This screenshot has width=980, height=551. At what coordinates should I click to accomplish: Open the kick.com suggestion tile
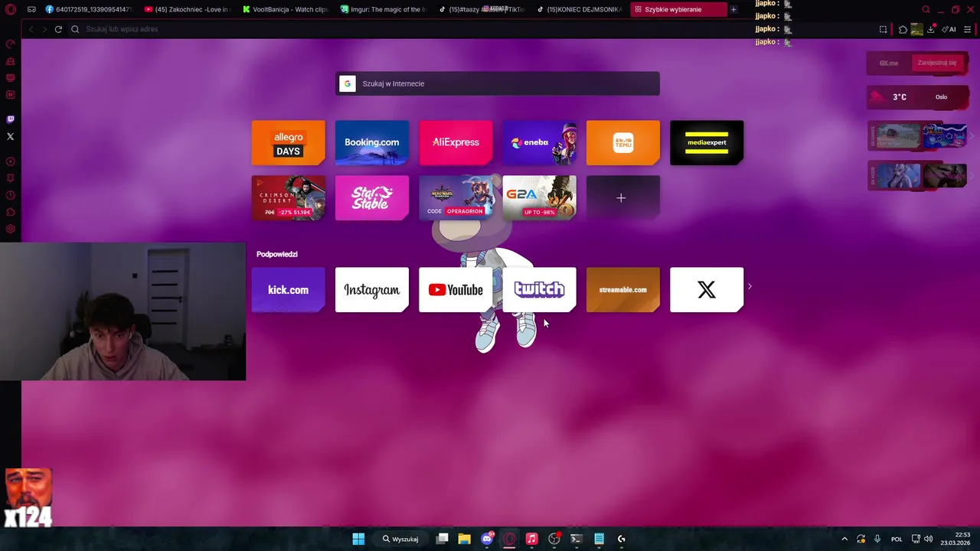pyautogui.click(x=289, y=290)
